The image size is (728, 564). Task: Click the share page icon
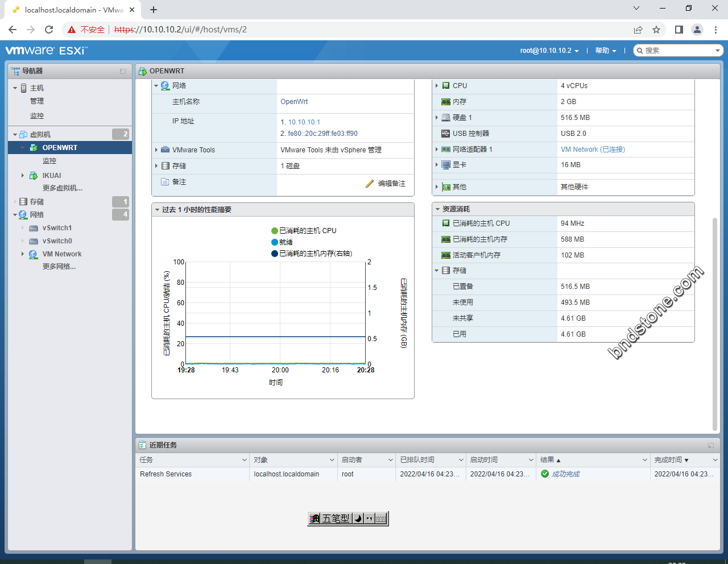pyautogui.click(x=638, y=30)
